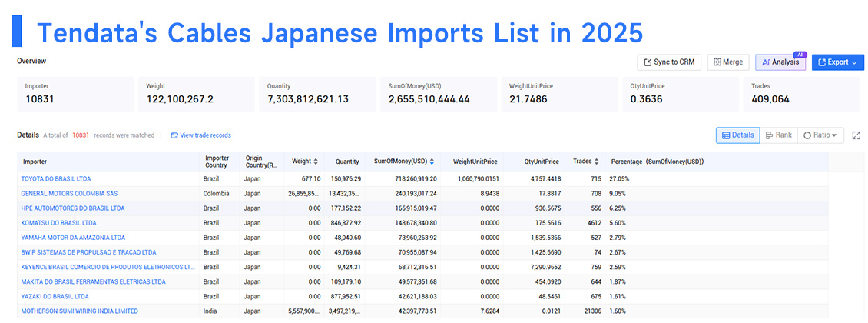The image size is (868, 323).
Task: Open the Export dropdown
Action: (838, 62)
